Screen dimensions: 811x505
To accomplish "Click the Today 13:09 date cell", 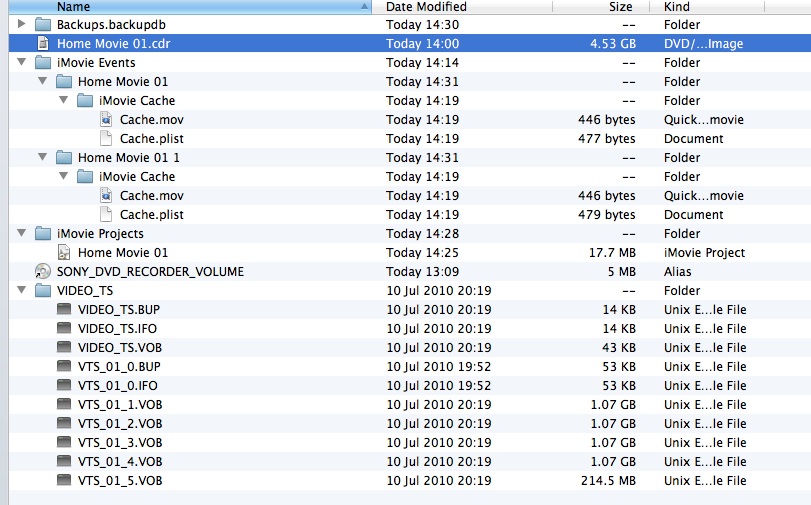I will [423, 272].
